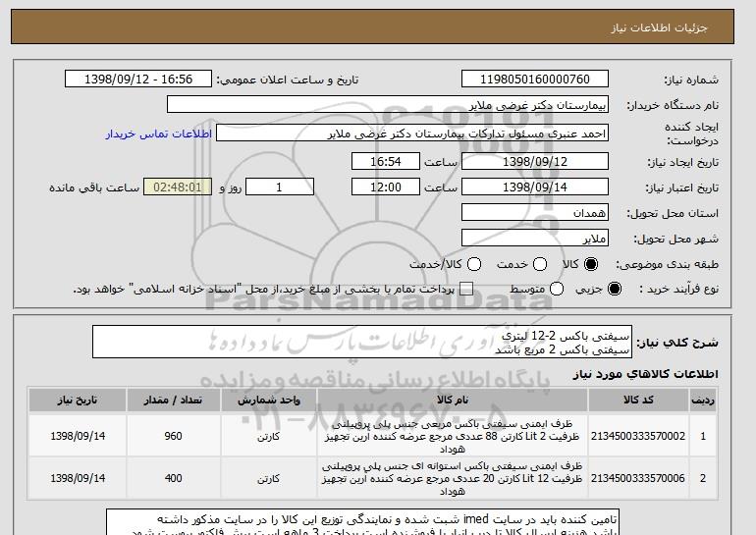The image size is (756, 535).
Task: Click the کارتن unit cell in row 1
Action: point(269,437)
